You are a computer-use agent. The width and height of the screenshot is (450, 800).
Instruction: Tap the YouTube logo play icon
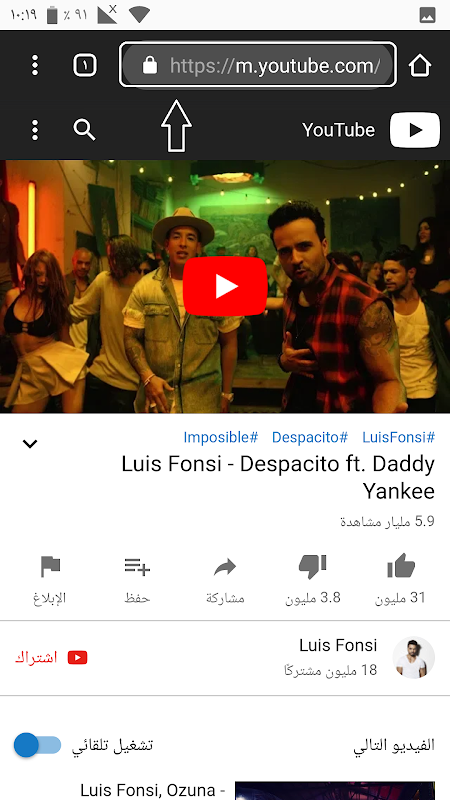point(415,130)
